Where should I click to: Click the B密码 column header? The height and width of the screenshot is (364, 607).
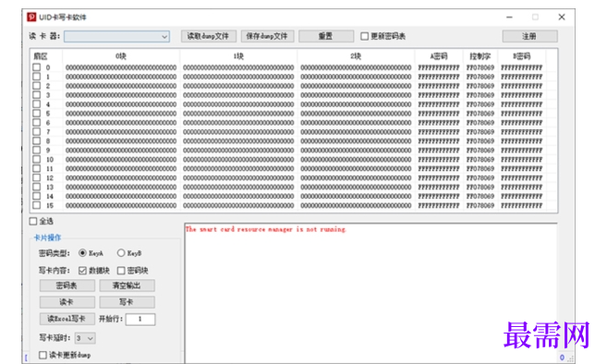(521, 56)
